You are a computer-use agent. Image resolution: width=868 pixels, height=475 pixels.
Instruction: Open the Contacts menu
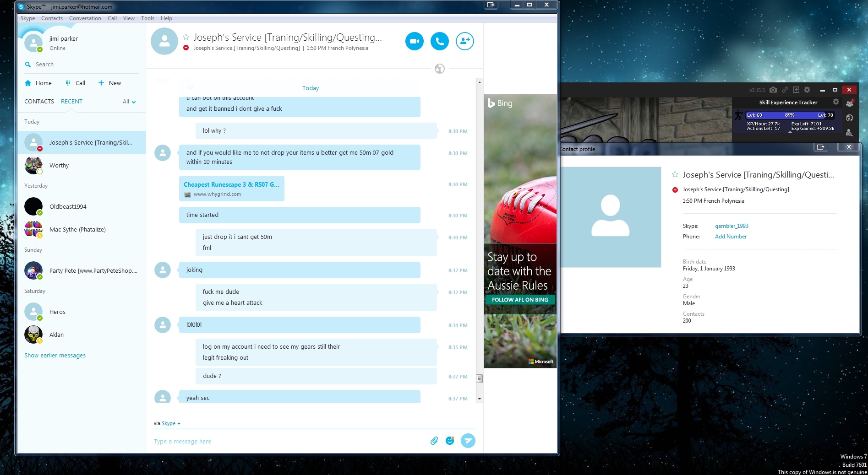pos(52,18)
